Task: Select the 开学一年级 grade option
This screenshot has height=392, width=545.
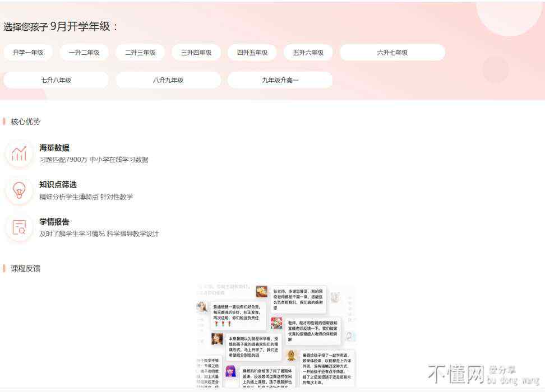Action: pyautogui.click(x=28, y=53)
